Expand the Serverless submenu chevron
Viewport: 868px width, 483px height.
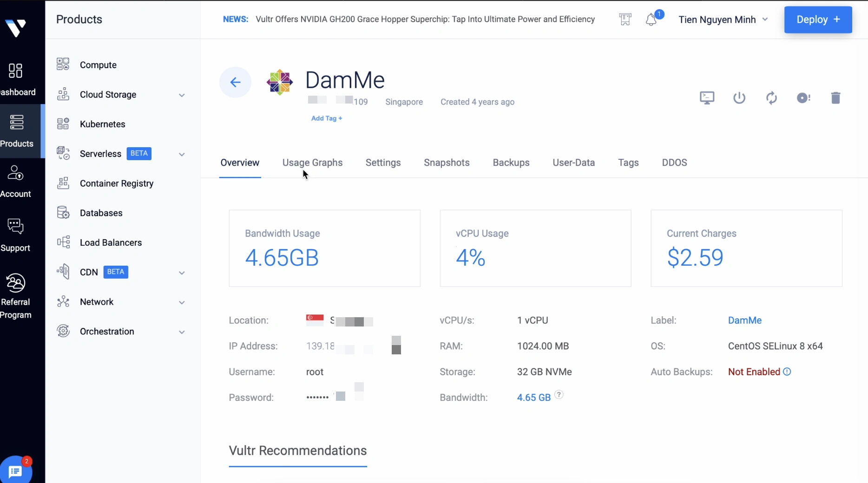(182, 154)
